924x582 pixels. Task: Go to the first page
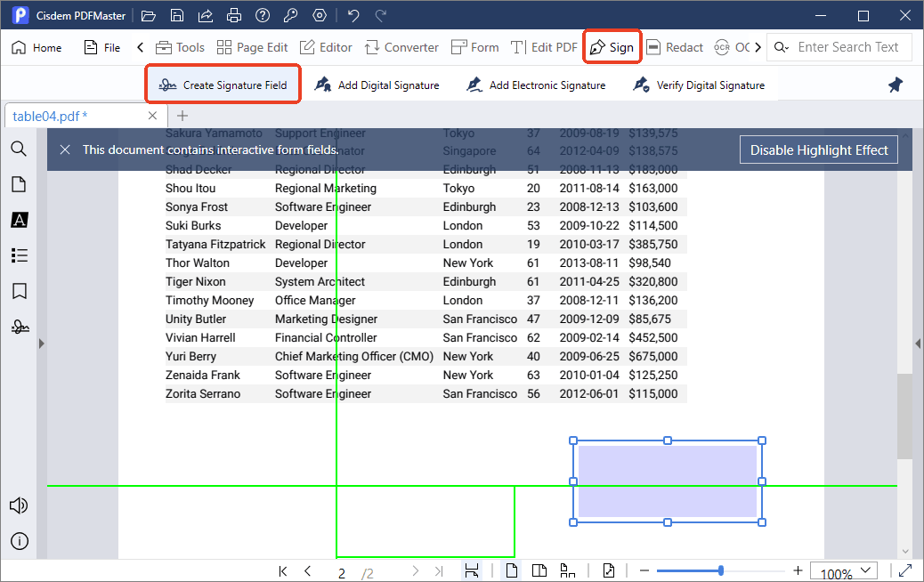(x=283, y=570)
